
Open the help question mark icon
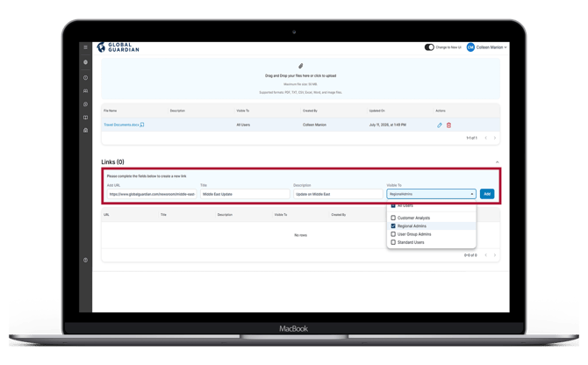coord(85,260)
